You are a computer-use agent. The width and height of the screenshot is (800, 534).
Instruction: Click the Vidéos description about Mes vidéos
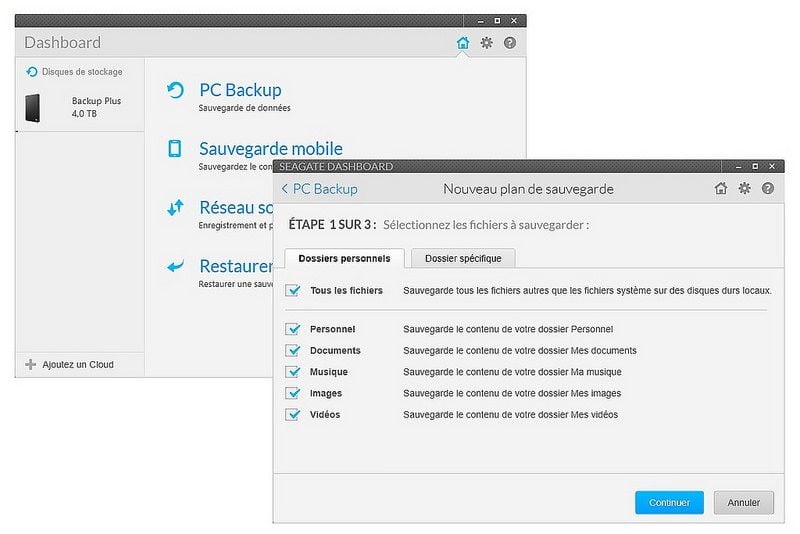510,415
